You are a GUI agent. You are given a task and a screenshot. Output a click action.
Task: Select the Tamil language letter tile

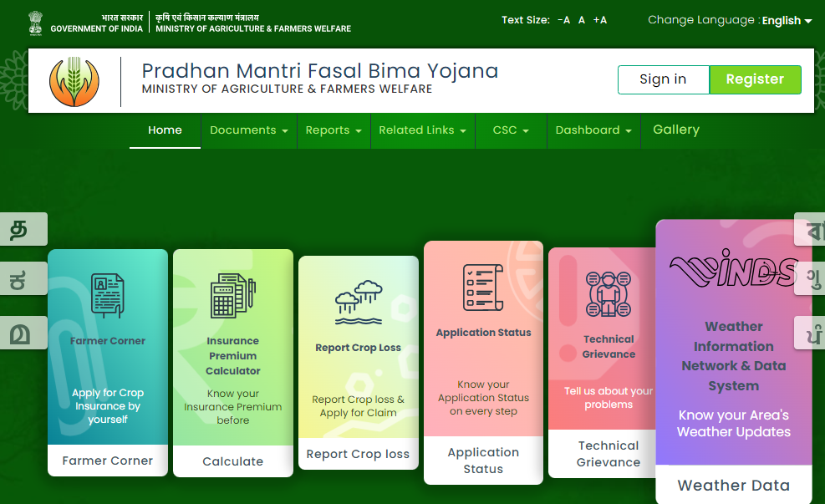[23, 229]
